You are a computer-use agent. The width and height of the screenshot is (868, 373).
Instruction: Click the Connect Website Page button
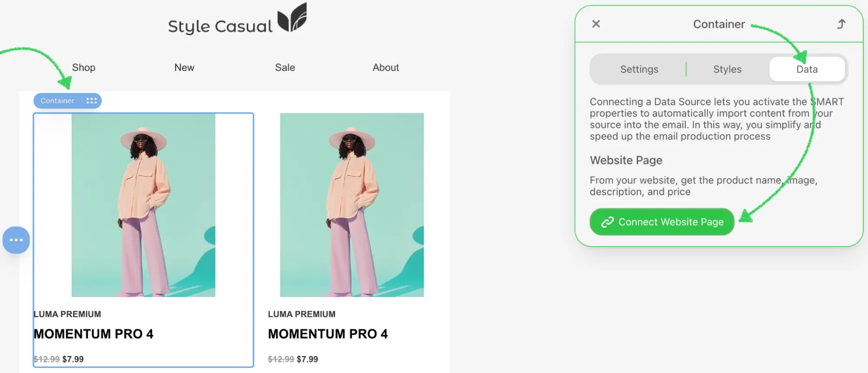click(x=662, y=222)
